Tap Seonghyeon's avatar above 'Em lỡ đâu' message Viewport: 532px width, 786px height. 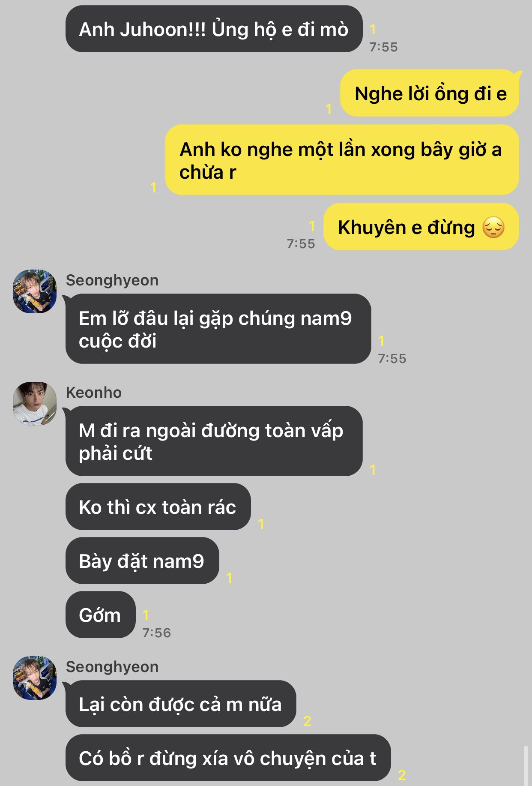pos(35,291)
